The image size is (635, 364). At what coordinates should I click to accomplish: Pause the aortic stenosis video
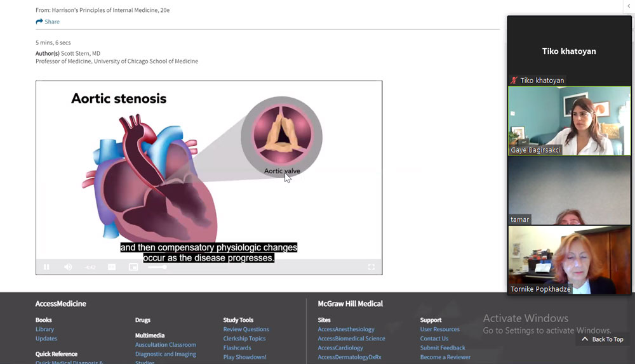(46, 267)
